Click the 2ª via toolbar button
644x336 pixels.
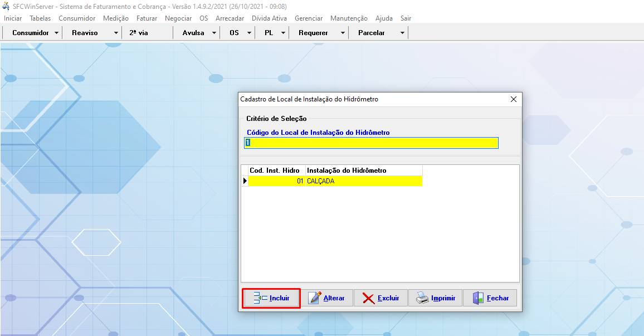coord(139,33)
